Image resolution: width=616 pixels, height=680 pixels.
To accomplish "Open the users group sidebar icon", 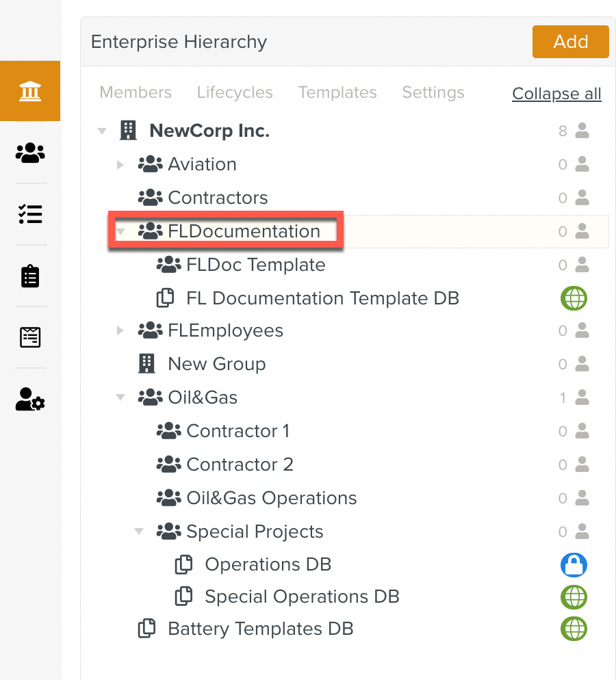I will 30,153.
